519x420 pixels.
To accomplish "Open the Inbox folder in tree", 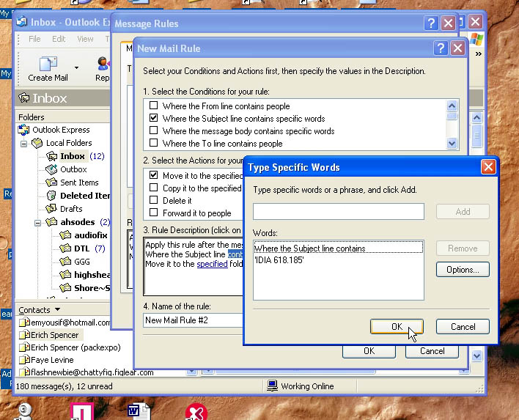I will [72, 156].
